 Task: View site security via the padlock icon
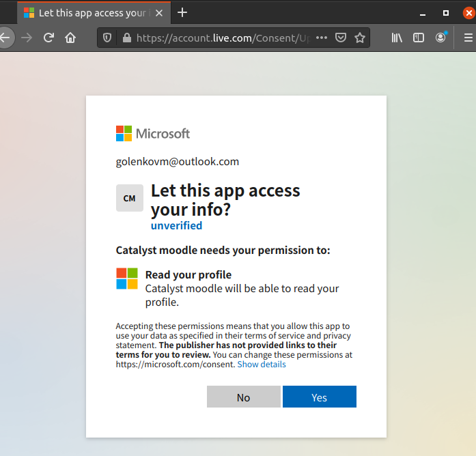point(126,38)
